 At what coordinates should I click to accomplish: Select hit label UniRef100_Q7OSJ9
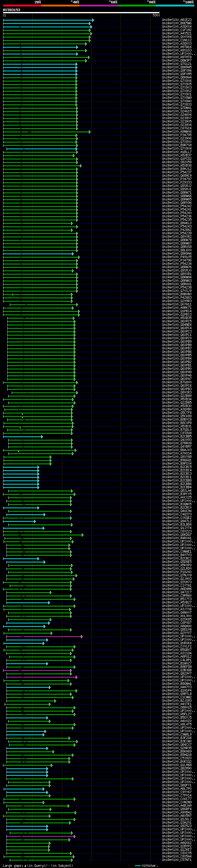point(177,291)
